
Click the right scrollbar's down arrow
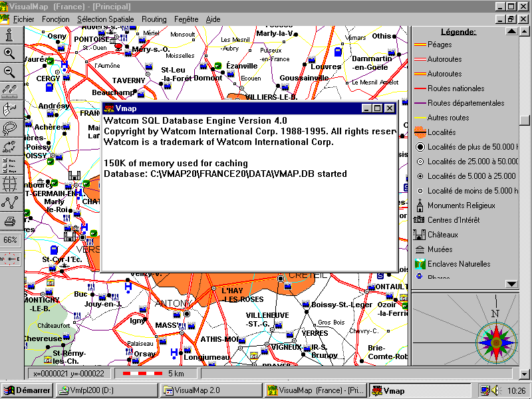click(x=524, y=374)
